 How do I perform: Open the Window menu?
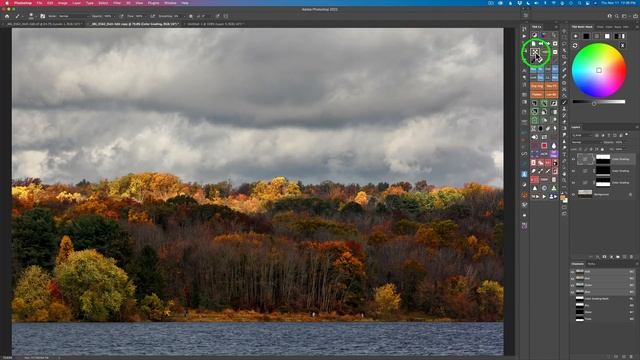[170, 3]
